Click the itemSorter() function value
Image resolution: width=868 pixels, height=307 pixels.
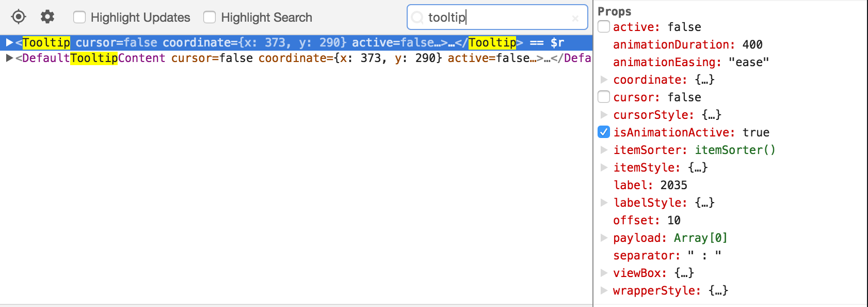[x=735, y=150]
